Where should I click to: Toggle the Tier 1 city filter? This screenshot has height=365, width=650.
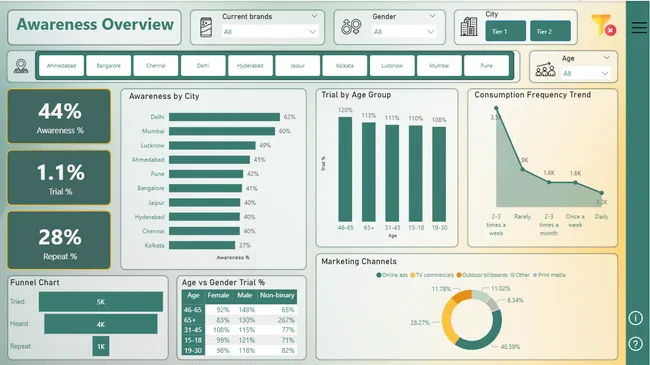click(x=505, y=31)
